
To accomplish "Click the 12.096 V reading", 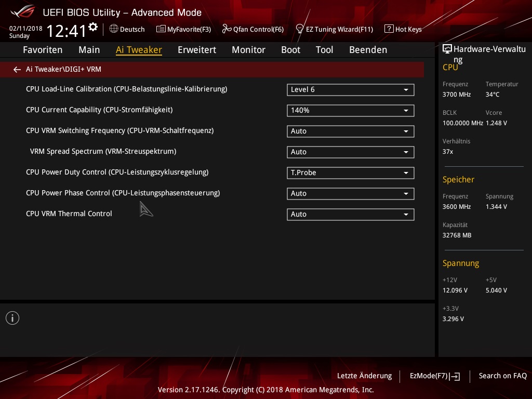I will coord(455,290).
